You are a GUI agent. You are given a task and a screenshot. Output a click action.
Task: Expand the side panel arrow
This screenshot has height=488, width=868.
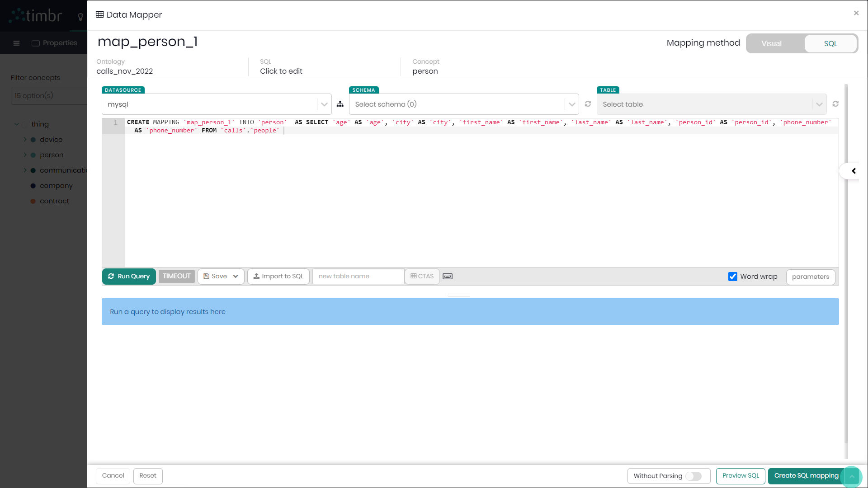[854, 171]
